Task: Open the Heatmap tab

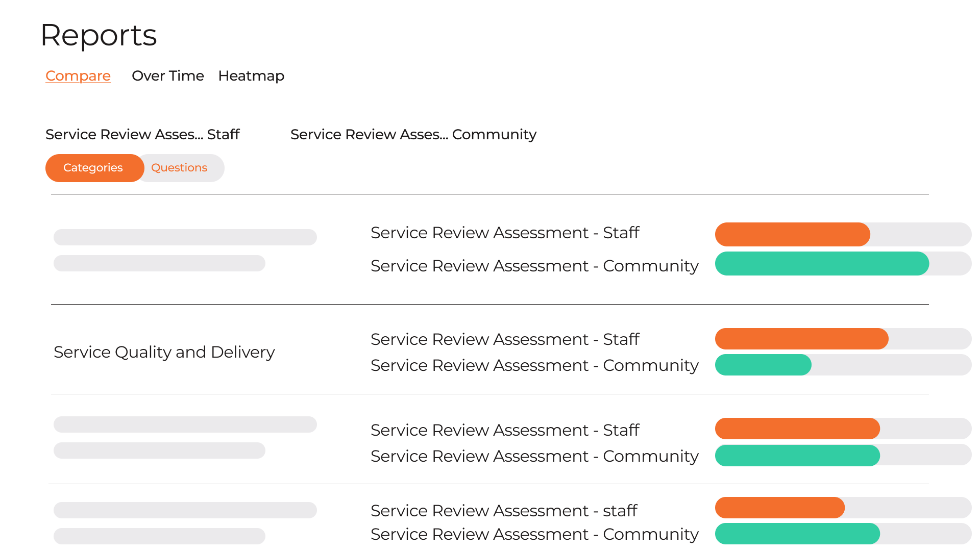Action: coord(251,76)
